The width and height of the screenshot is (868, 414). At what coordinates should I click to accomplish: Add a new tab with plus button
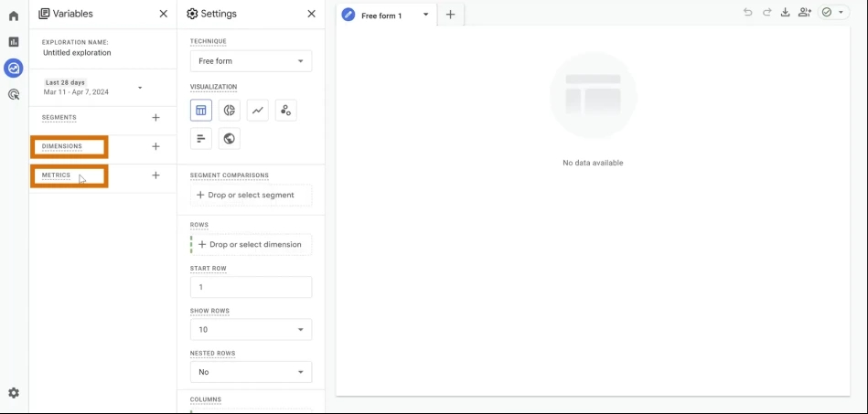(x=451, y=15)
